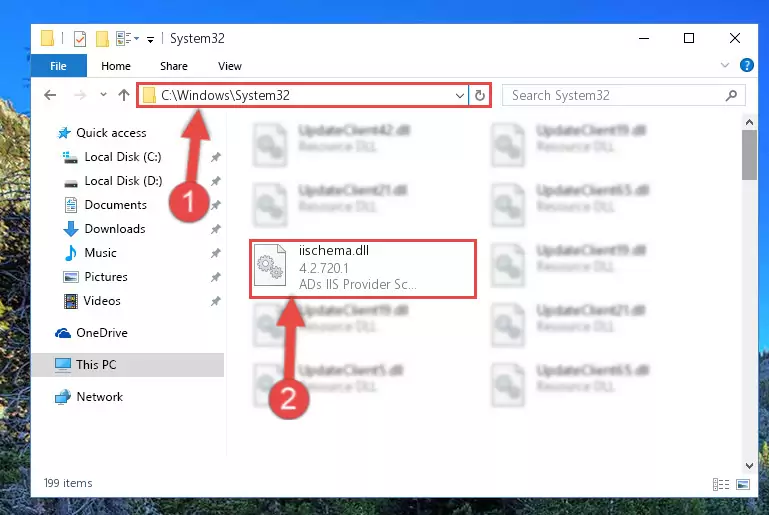The image size is (769, 515).
Task: Click the pin icon next to Downloads
Action: (x=215, y=230)
